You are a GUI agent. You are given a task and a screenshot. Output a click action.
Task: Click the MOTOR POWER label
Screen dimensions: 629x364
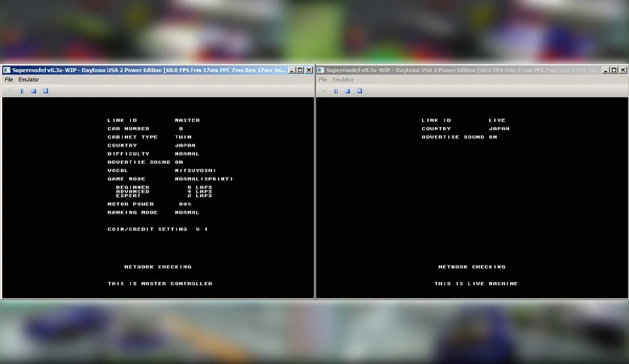coord(131,204)
